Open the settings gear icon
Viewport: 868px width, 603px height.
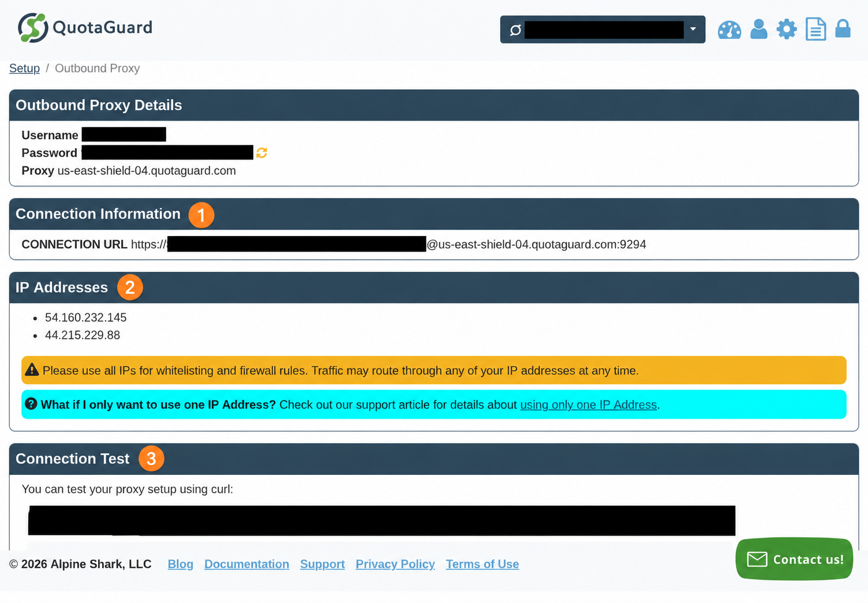pyautogui.click(x=786, y=29)
